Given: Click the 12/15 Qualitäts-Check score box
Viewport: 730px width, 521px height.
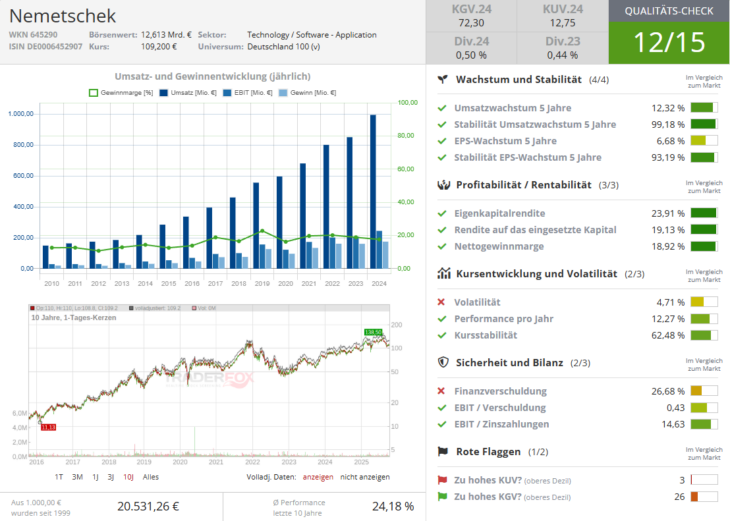Looking at the screenshot, I should 669,42.
